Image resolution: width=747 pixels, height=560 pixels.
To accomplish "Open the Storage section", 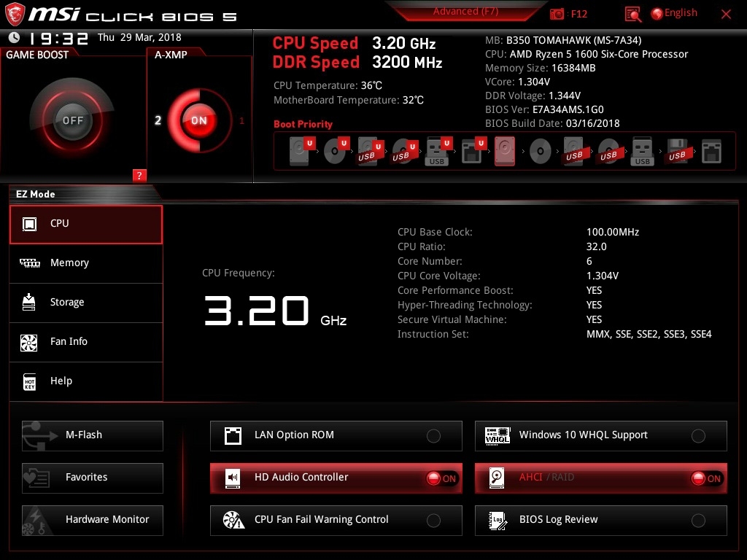I will pos(86,303).
